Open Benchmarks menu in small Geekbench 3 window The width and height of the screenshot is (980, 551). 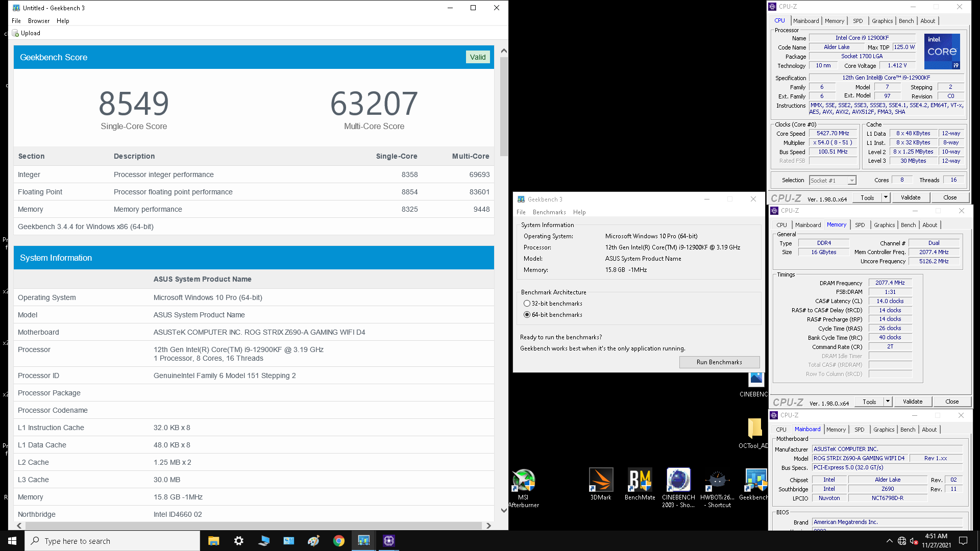(x=549, y=212)
